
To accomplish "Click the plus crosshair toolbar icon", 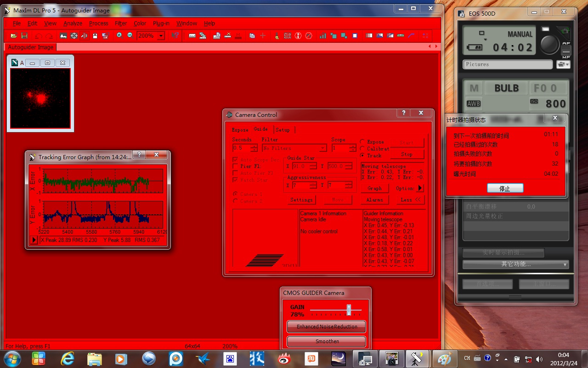I will click(x=263, y=35).
